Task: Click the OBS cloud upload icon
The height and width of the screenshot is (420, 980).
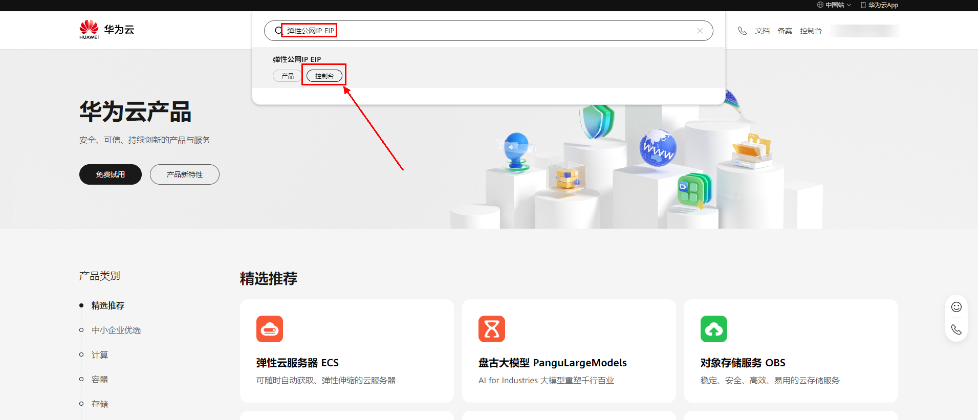Action: (x=714, y=329)
